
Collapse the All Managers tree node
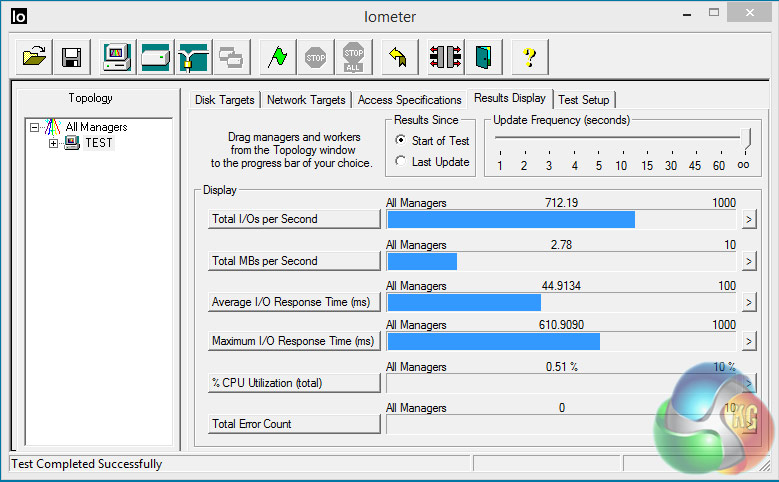tap(35, 128)
